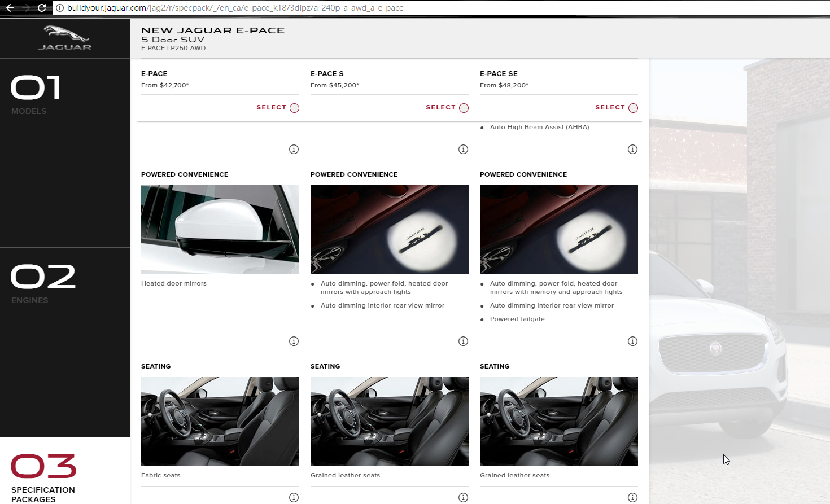
Task: Click 'E-PACE I P250 AWD' text
Action: (173, 48)
